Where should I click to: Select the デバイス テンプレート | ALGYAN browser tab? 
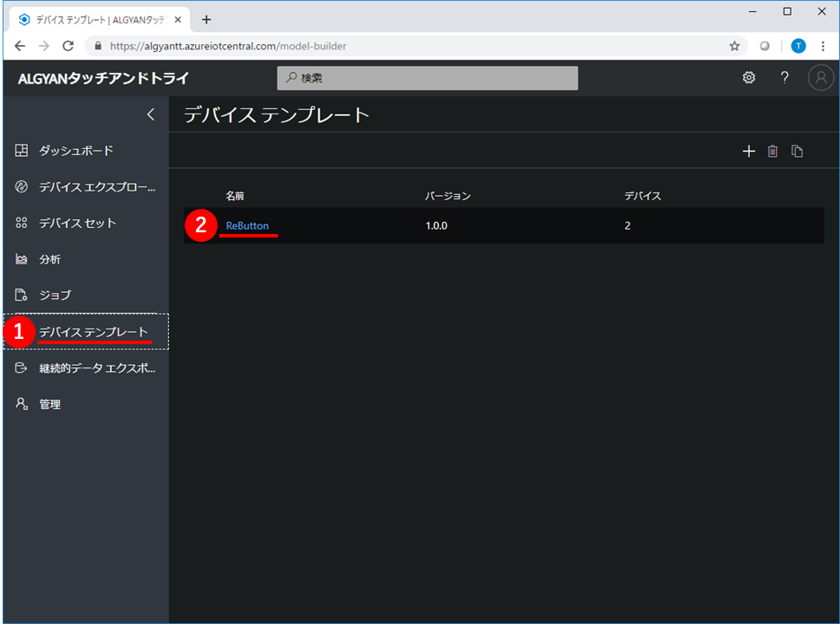click(x=100, y=20)
